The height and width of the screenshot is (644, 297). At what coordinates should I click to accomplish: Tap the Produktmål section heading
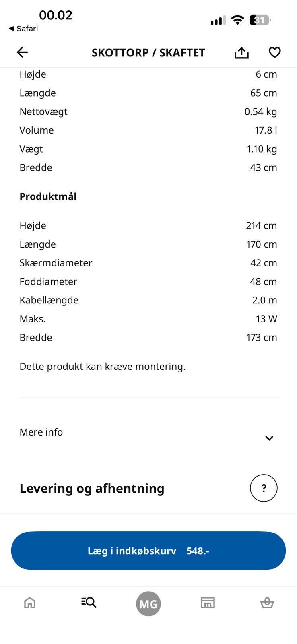coord(48,196)
